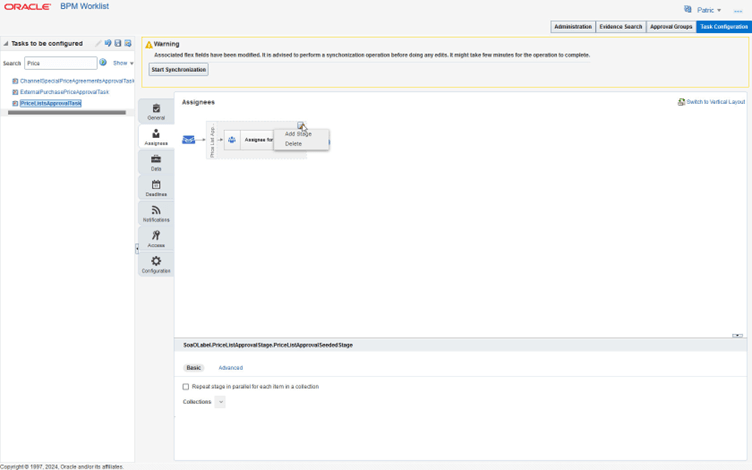752x470 pixels.
Task: Click the search go icon next to search field
Action: [x=103, y=62]
